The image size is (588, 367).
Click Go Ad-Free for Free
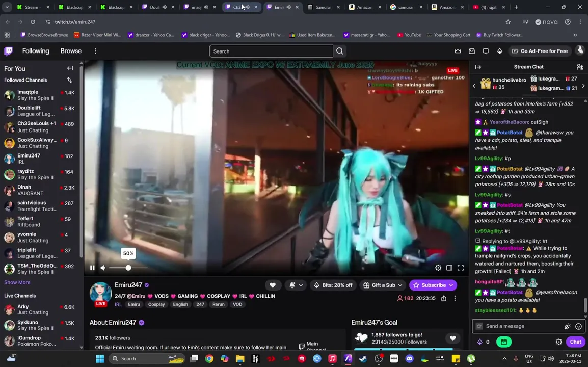[x=540, y=51]
